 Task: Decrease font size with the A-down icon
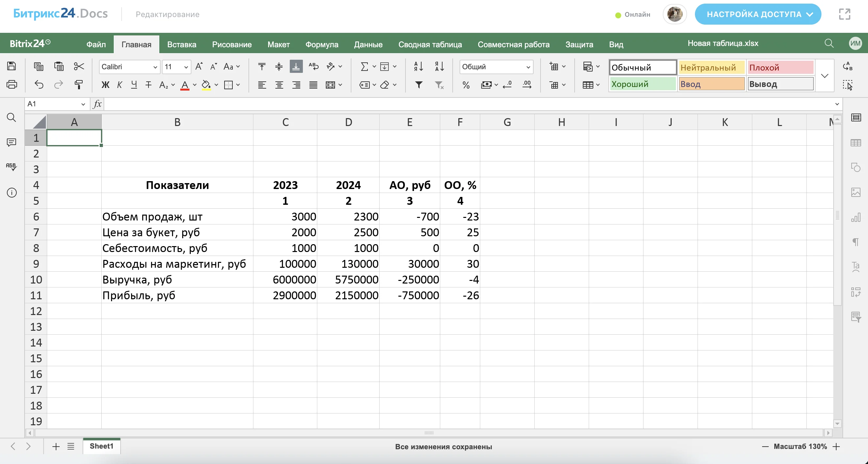pos(214,66)
